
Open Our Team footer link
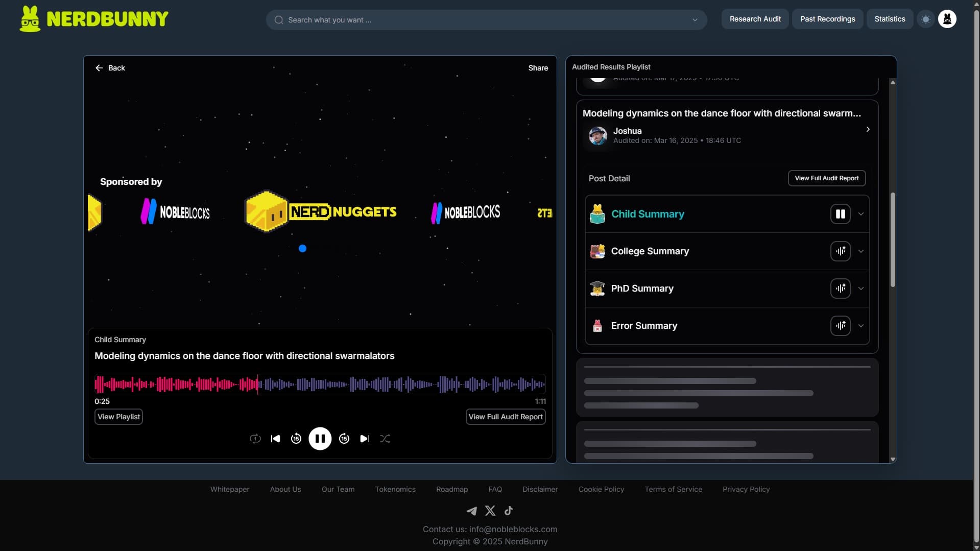point(338,489)
